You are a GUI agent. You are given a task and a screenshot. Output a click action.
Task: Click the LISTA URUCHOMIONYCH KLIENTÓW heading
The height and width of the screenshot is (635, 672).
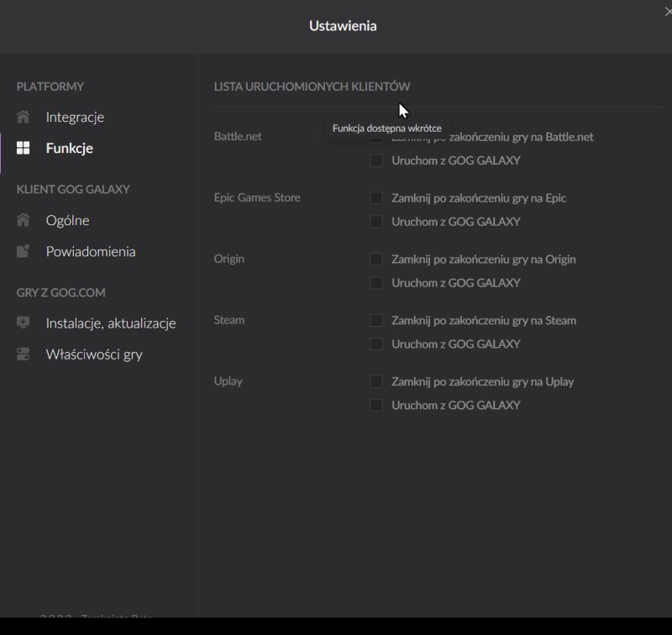coord(312,87)
